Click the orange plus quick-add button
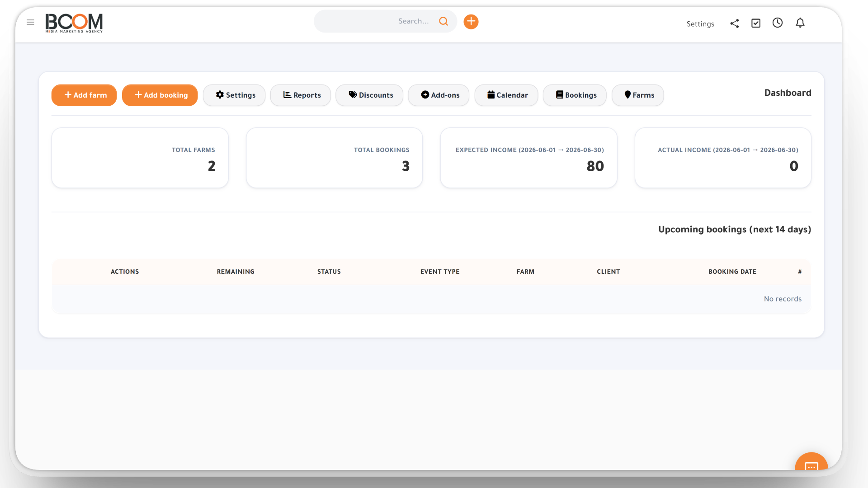The image size is (868, 488). pos(471,21)
